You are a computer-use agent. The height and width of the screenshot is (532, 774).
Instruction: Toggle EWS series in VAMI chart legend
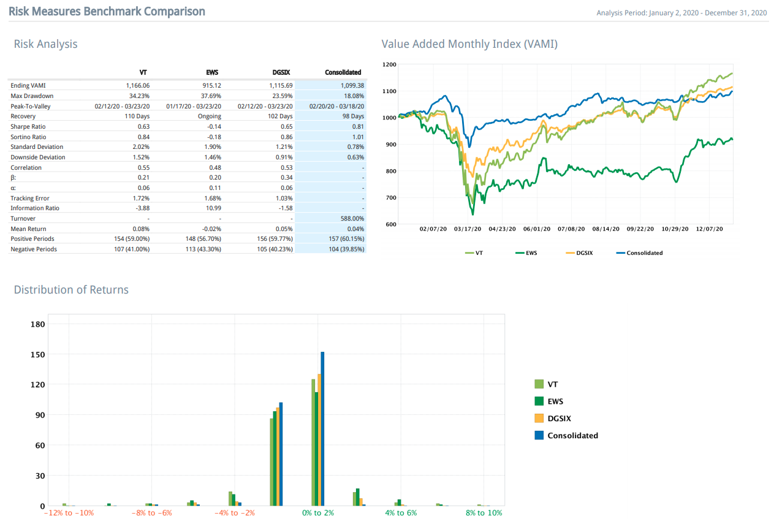point(526,253)
